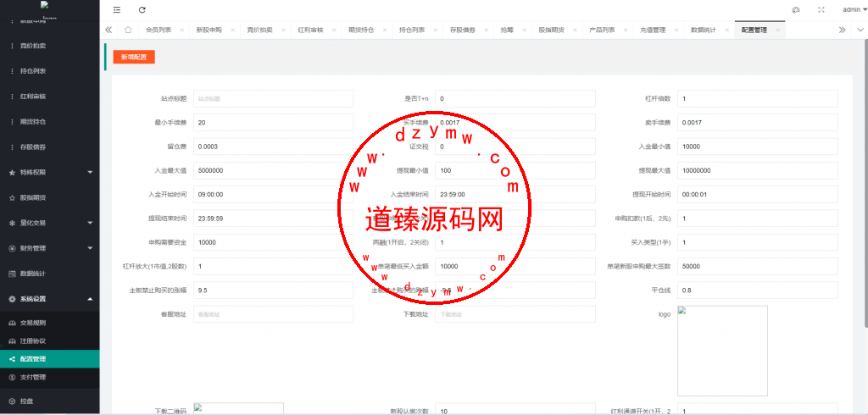This screenshot has width=868, height=415.
Task: Close the 持仓列表 tab
Action: (436, 30)
